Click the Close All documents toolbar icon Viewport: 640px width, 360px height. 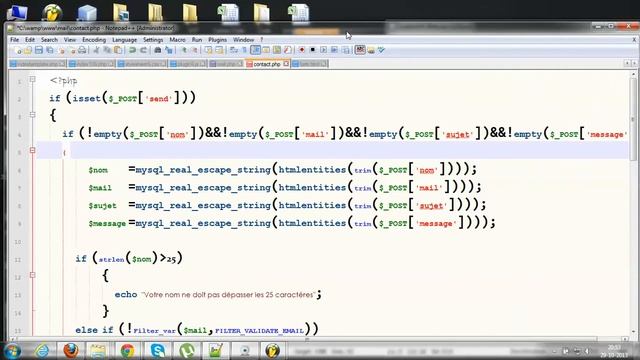(x=72, y=50)
